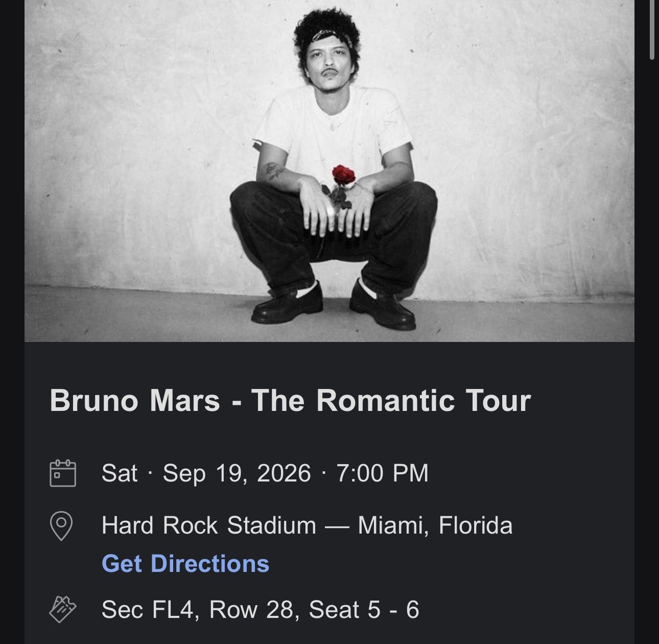Click the 'Row 28' text
659x644 pixels.
tap(251, 609)
